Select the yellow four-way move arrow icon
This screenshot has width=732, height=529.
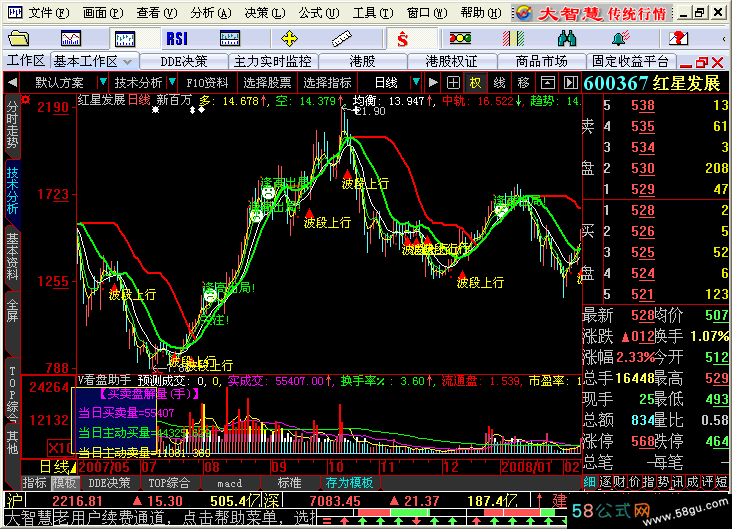click(x=289, y=38)
